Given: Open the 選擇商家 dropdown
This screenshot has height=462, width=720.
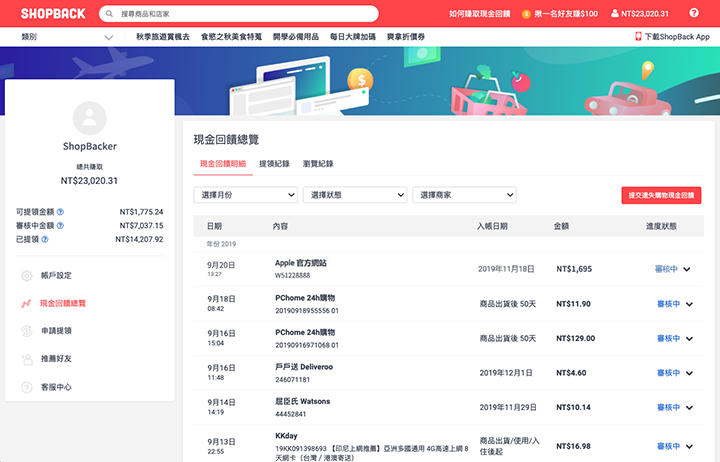Looking at the screenshot, I should (x=464, y=195).
